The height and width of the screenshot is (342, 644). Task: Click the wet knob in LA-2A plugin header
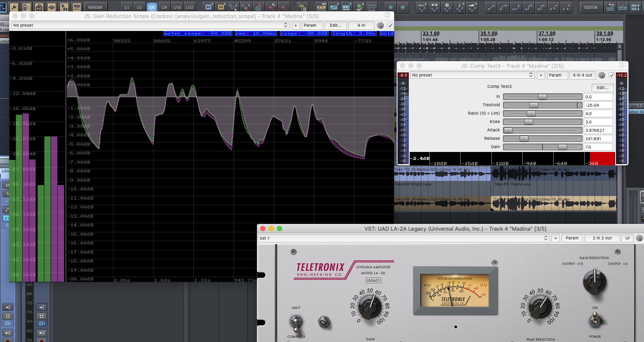639,238
